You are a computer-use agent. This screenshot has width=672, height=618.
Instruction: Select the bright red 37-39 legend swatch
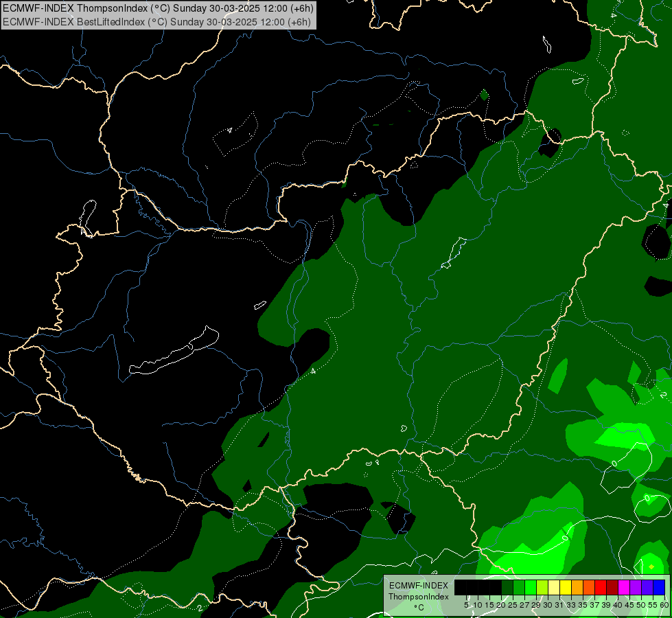point(601,588)
